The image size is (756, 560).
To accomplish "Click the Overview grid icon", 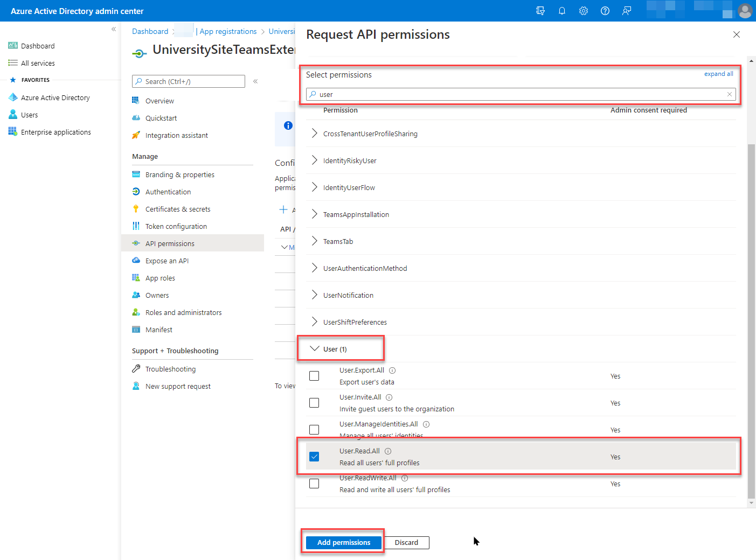I will pyautogui.click(x=136, y=101).
